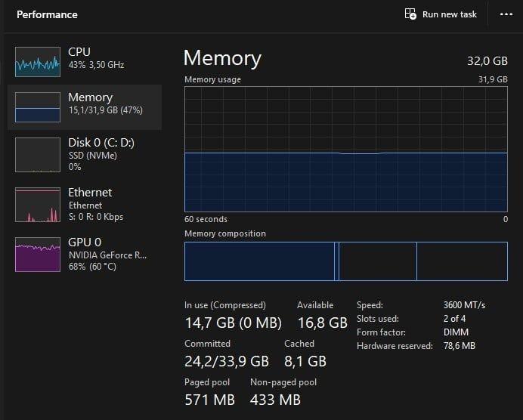Screen dimensions: 523x420
Task: Click the Paged pool label
Action: click(207, 382)
